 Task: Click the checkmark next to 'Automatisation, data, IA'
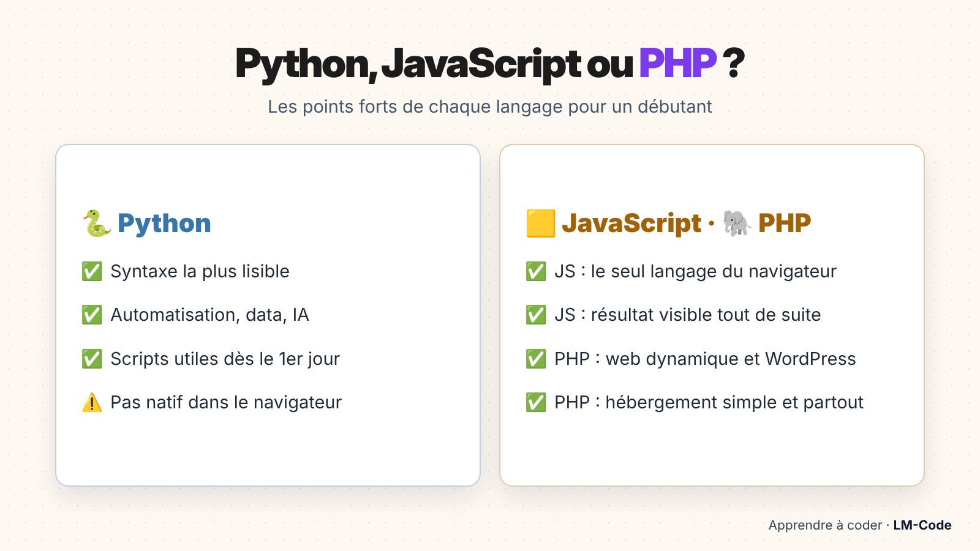pos(92,315)
